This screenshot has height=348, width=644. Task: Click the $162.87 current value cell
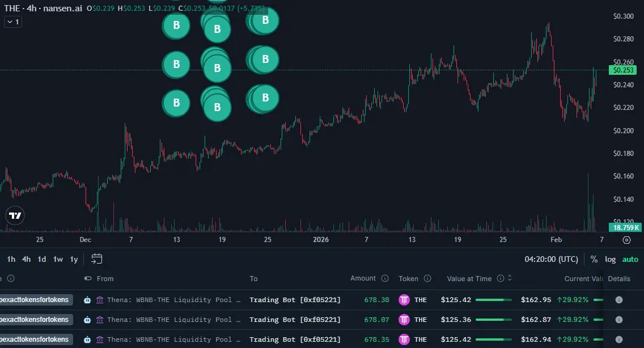(x=536, y=320)
